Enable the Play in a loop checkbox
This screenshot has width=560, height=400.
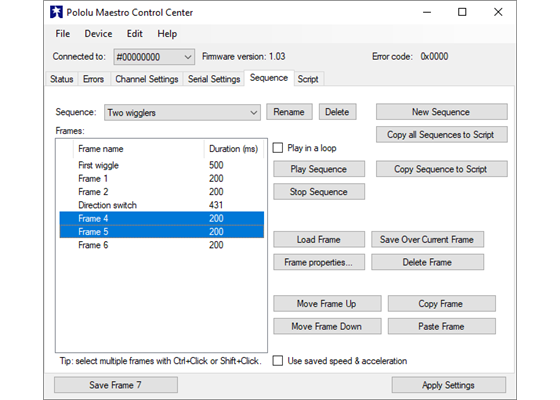coord(278,148)
